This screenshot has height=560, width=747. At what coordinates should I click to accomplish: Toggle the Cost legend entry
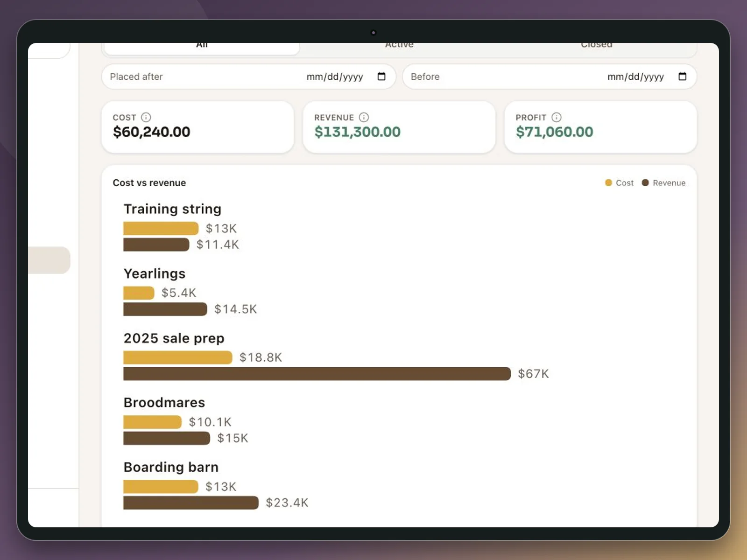[x=619, y=183]
